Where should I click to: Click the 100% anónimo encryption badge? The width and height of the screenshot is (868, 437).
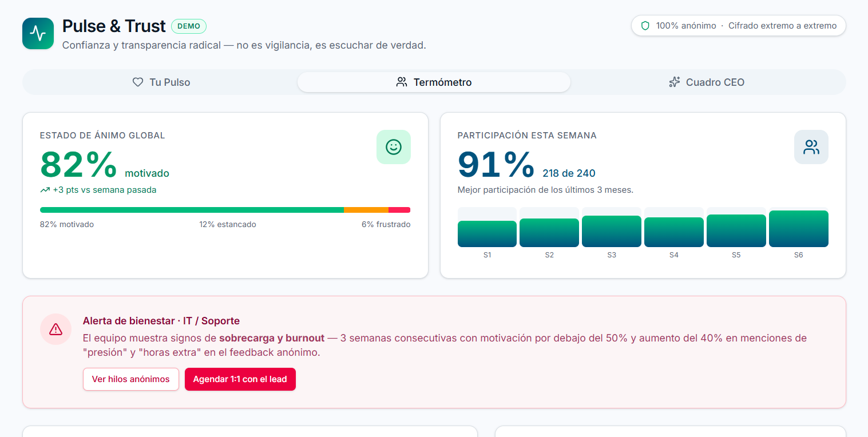739,26
